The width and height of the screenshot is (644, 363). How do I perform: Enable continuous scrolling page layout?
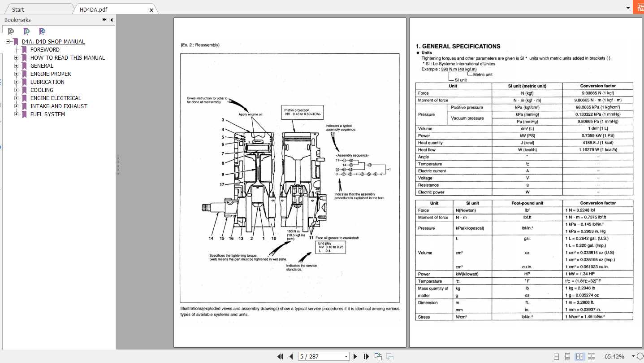[568, 356]
